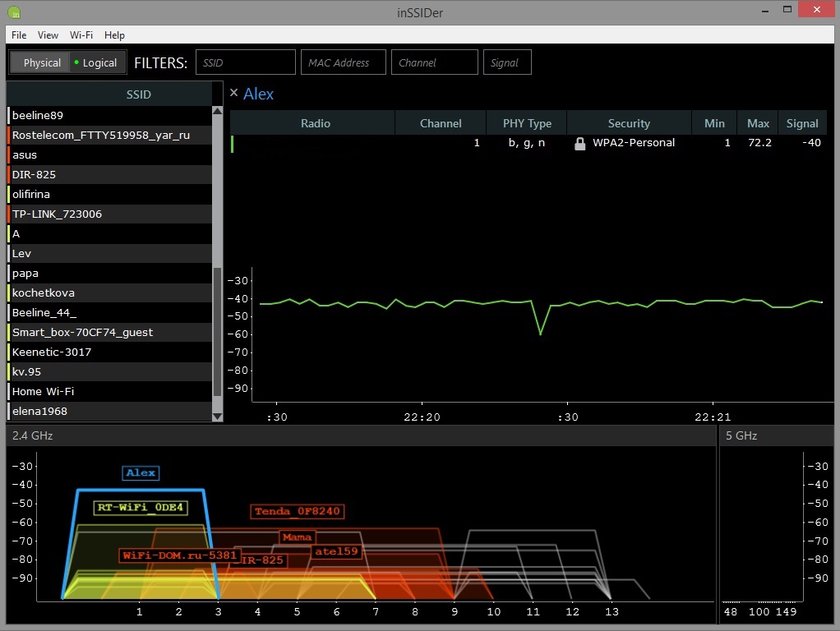Screen dimensions: 840x631
Task: Open the Channel filter box
Action: 434,62
